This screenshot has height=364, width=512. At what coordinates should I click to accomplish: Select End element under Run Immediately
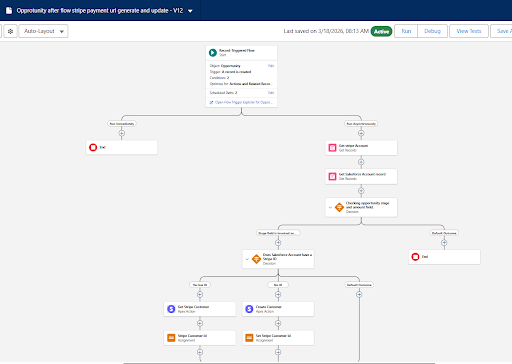[x=122, y=147]
